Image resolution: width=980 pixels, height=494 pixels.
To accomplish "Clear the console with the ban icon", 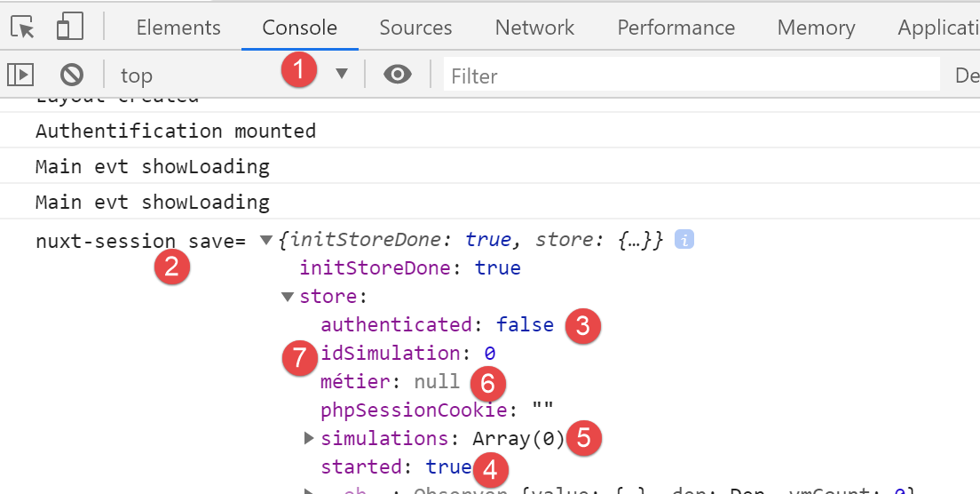I will tap(72, 75).
